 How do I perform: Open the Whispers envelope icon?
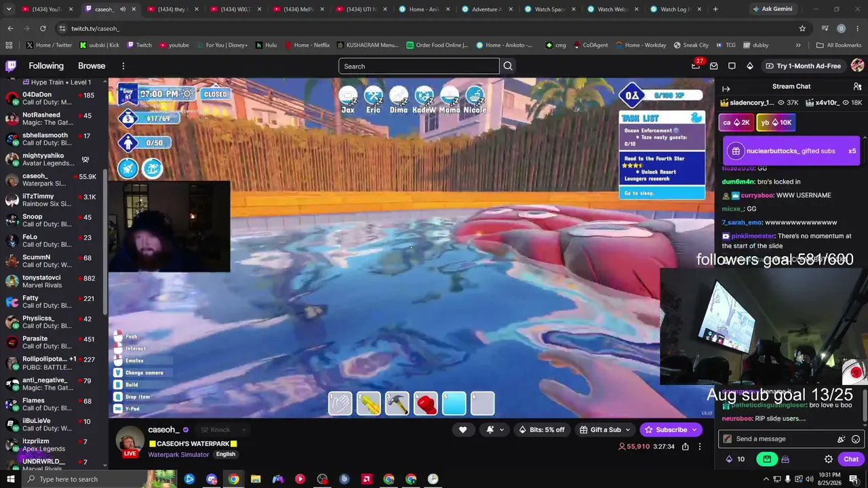(714, 66)
